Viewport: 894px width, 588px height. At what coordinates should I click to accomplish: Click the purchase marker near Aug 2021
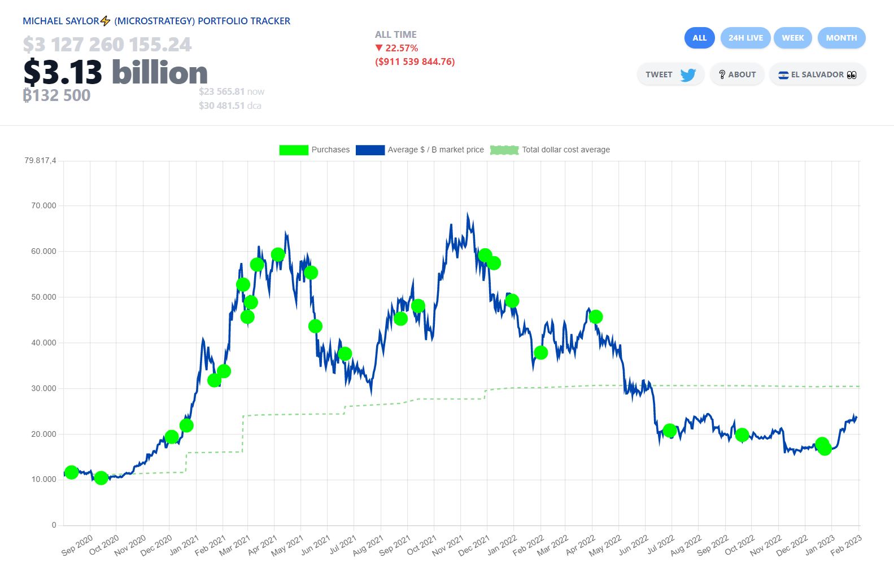(x=345, y=354)
